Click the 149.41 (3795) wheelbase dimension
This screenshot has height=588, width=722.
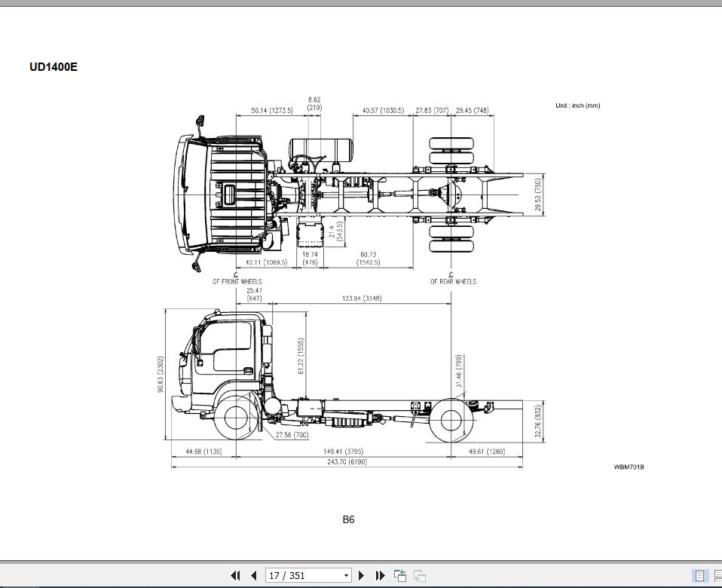344,452
